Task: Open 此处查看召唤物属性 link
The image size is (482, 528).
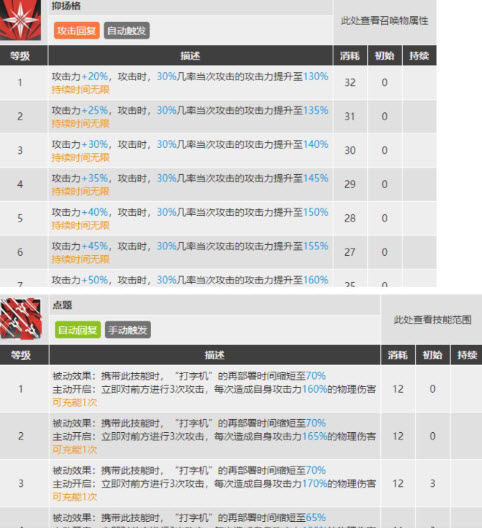Action: (385, 21)
